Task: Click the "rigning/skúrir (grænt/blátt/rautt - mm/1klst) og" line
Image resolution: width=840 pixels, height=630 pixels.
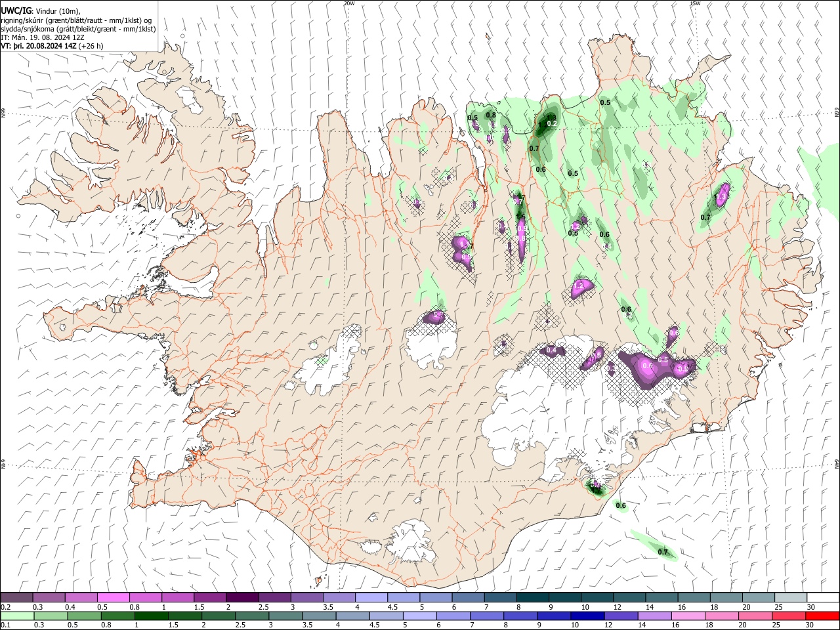Action: tap(76, 20)
